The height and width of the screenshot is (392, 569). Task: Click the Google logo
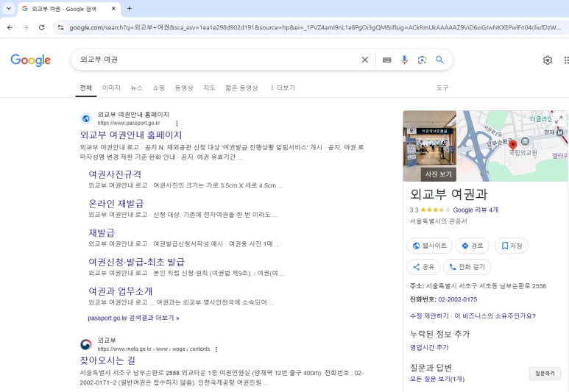(x=30, y=60)
